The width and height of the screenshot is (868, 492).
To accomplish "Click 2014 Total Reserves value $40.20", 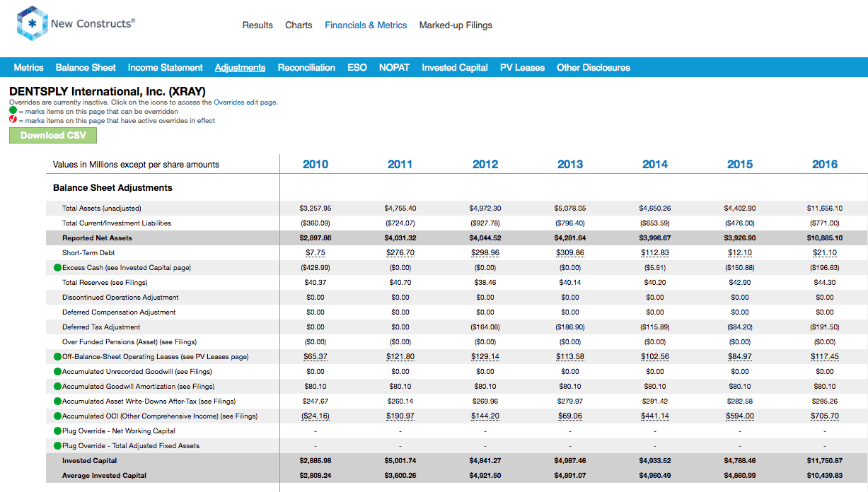I will [655, 283].
